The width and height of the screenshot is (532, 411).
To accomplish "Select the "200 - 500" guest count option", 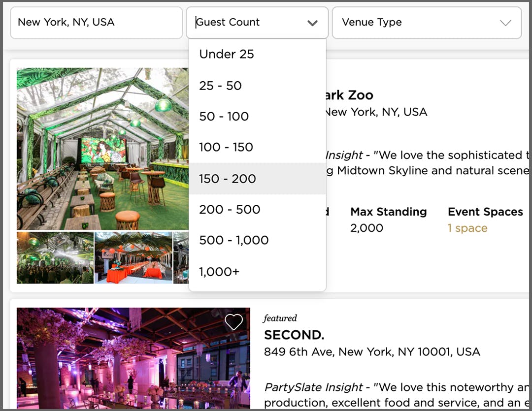I will click(230, 209).
